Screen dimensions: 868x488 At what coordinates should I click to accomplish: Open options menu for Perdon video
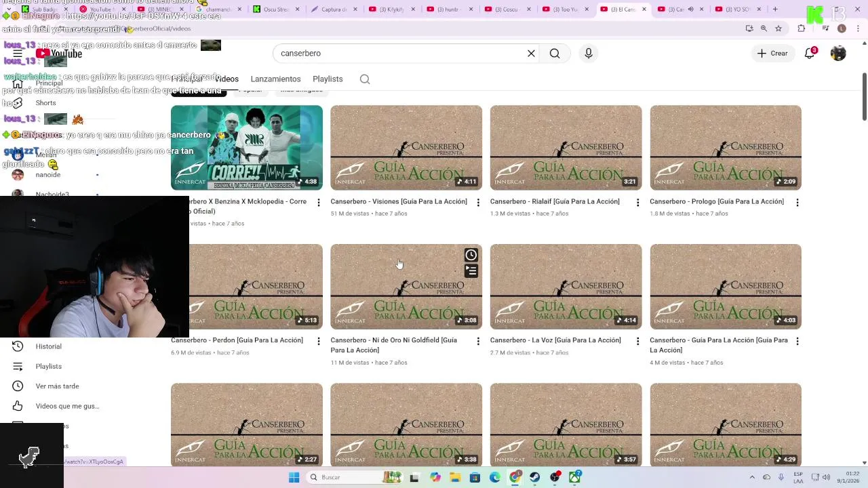(319, 342)
